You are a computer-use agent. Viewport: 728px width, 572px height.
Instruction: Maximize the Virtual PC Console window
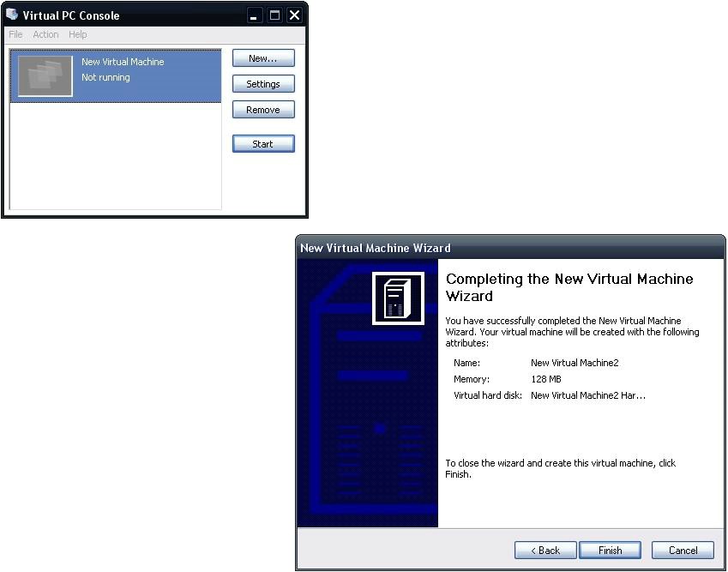(275, 15)
